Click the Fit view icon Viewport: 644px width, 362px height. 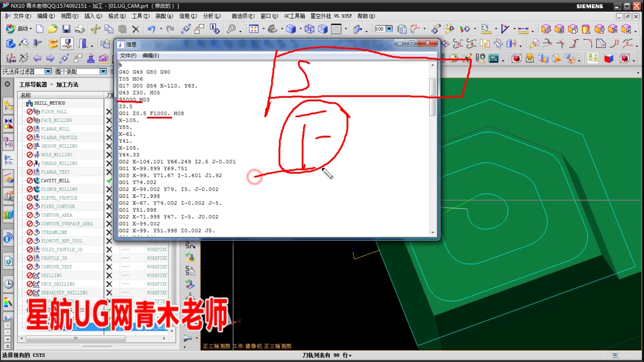[x=254, y=29]
